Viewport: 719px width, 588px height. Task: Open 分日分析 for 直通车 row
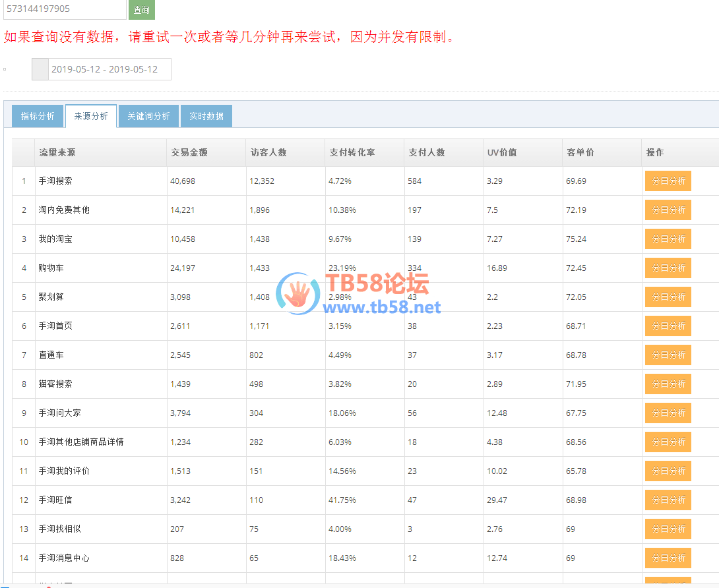point(668,355)
